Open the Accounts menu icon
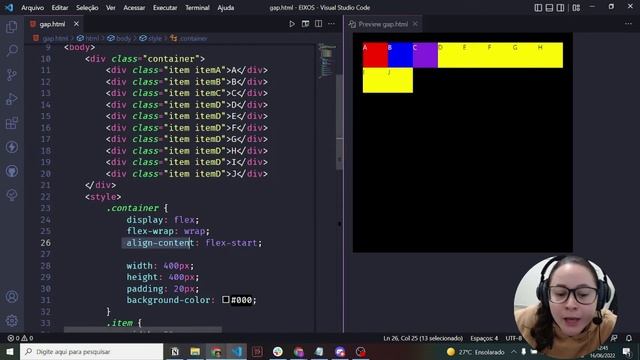 [x=12, y=297]
